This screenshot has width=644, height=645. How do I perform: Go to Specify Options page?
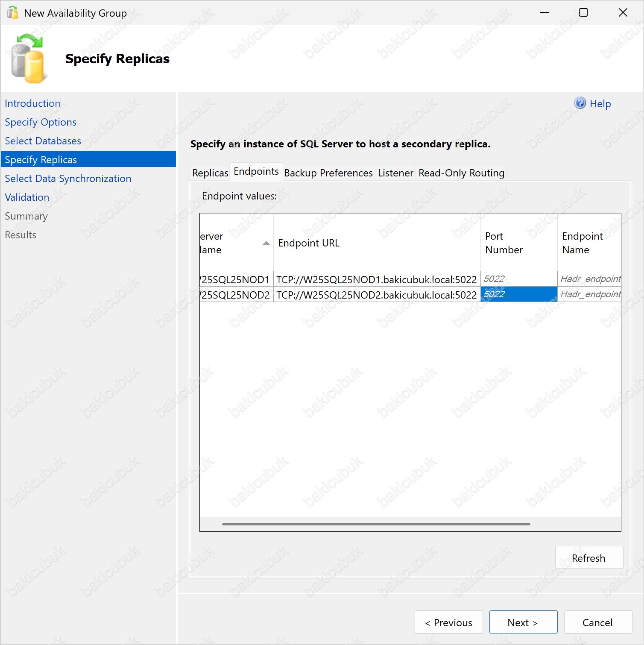(x=41, y=122)
